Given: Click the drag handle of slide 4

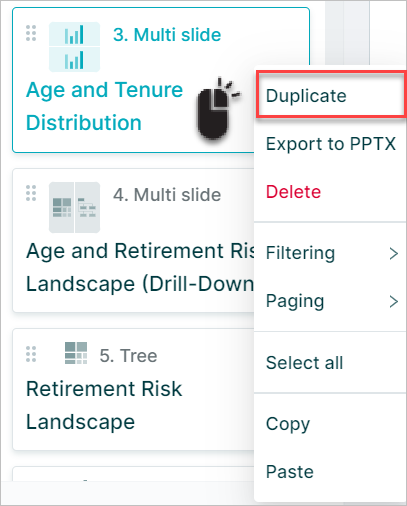Looking at the screenshot, I should pyautogui.click(x=31, y=193).
